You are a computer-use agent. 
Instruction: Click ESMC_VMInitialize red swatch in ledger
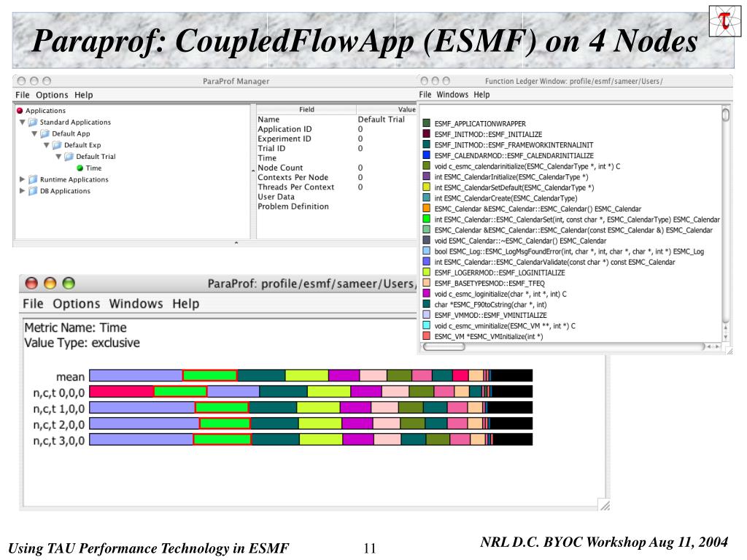426,335
